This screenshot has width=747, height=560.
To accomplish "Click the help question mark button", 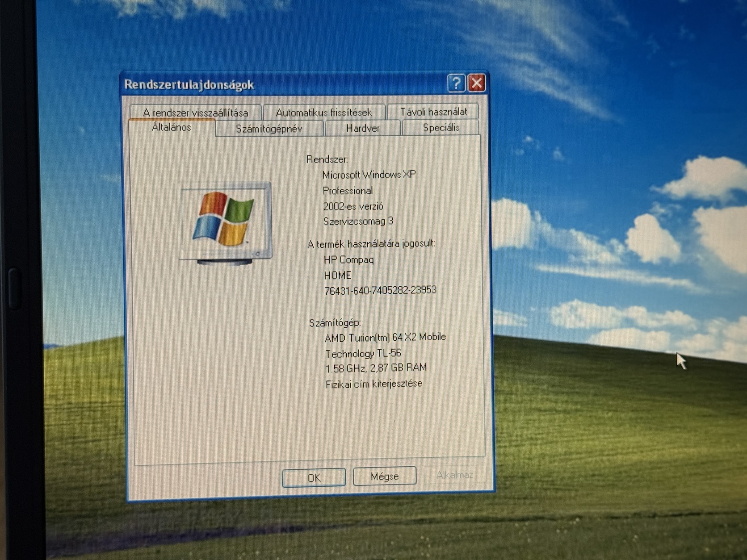I will coord(456,84).
